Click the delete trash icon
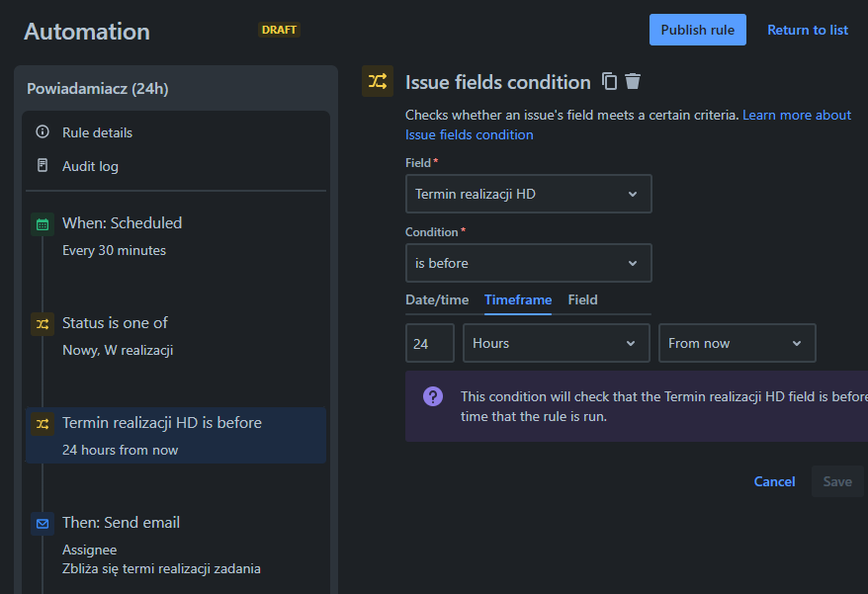The width and height of the screenshot is (868, 594). click(633, 82)
